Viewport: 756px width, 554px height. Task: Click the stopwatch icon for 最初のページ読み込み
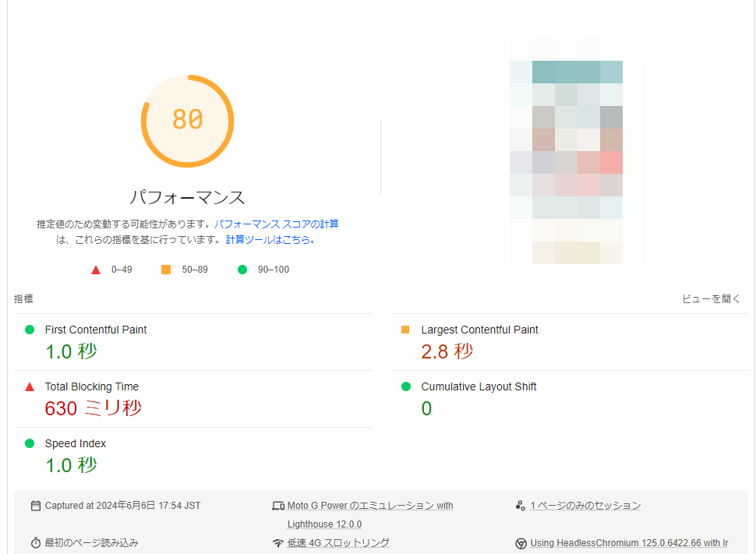[36, 542]
